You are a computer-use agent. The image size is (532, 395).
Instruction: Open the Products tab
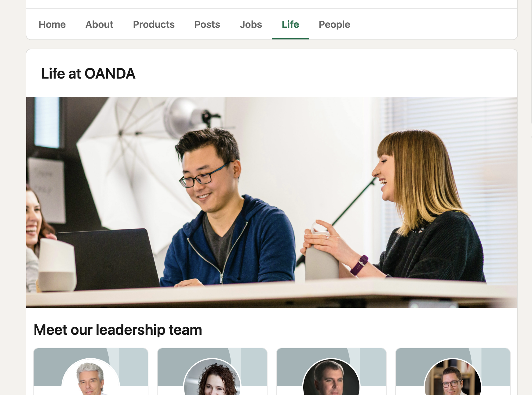(154, 24)
